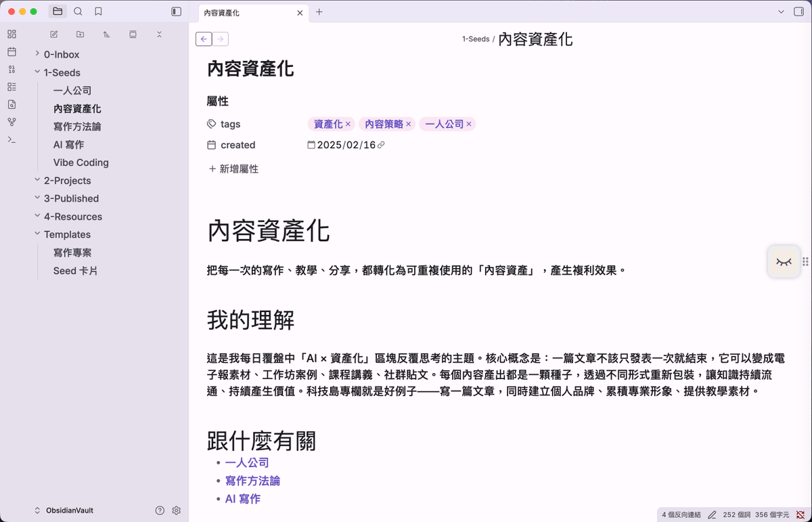Grab the dotted handle beside eye button

[x=805, y=261]
